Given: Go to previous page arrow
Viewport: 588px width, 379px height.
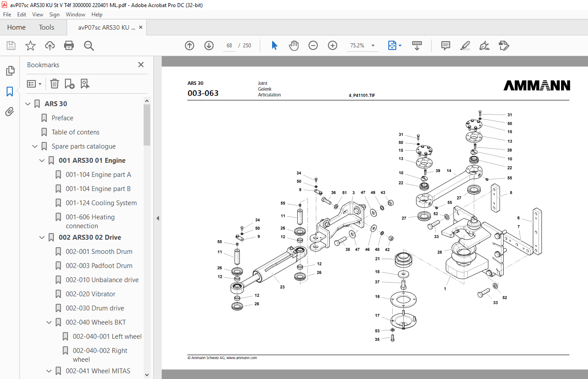Looking at the screenshot, I should (190, 46).
